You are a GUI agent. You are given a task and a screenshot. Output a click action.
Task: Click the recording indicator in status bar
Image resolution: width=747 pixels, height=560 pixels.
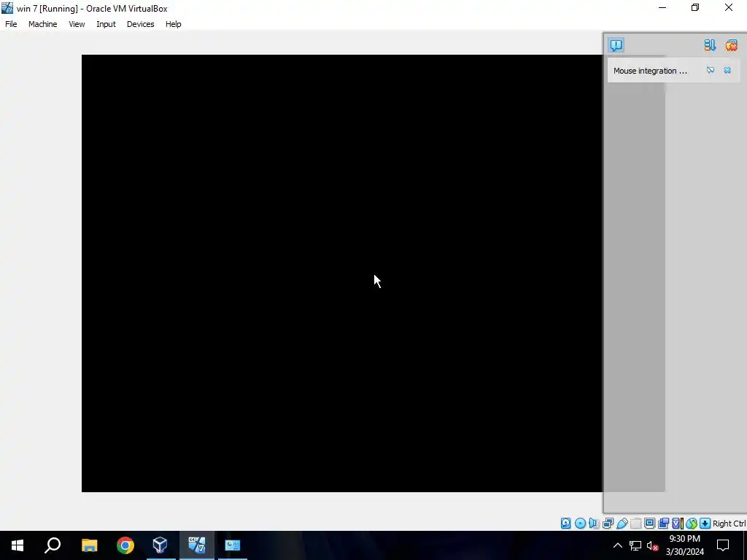(x=663, y=524)
